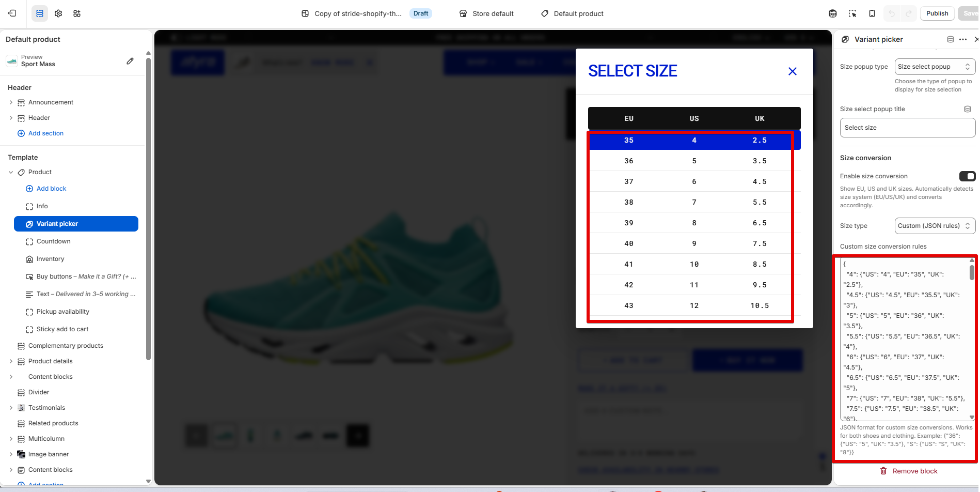Open the Size type dropdown
The width and height of the screenshot is (980, 492).
click(935, 226)
